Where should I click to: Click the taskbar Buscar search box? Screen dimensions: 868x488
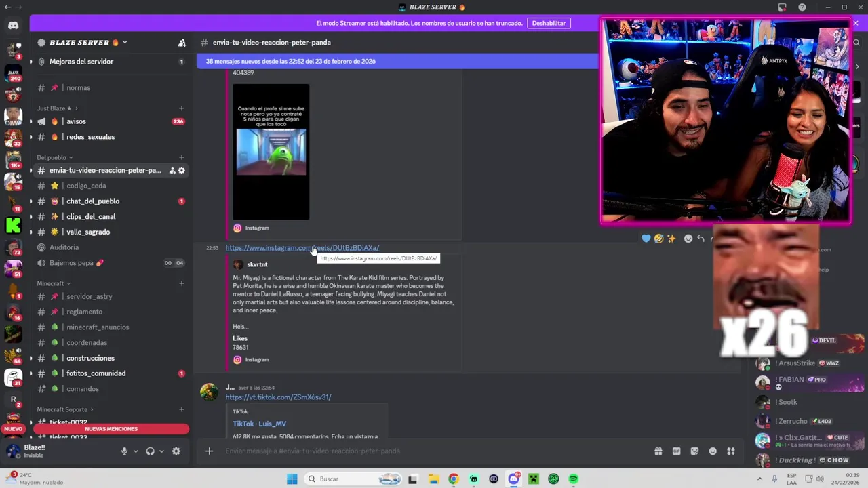click(353, 479)
